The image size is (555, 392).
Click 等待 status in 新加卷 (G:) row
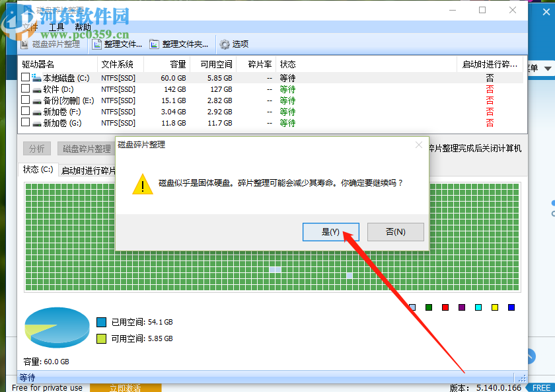click(287, 123)
